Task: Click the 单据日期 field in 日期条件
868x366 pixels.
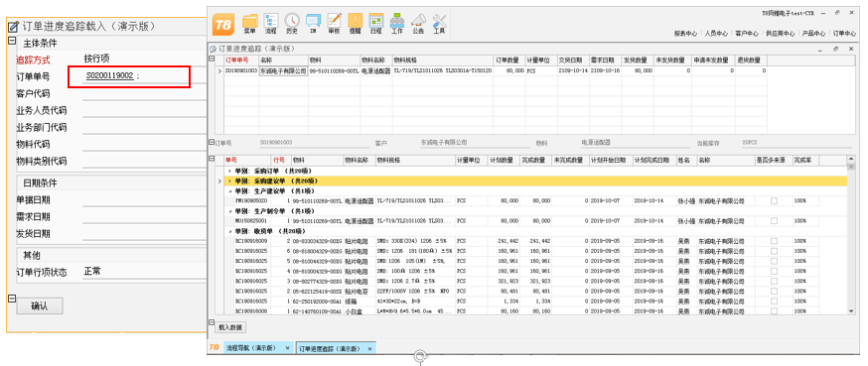Action: 144,200
